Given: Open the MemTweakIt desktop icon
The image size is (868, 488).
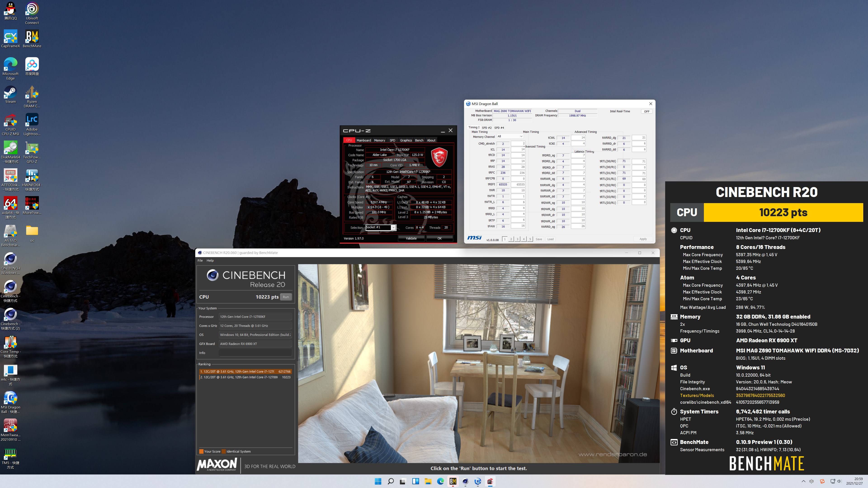Looking at the screenshot, I should (x=10, y=430).
